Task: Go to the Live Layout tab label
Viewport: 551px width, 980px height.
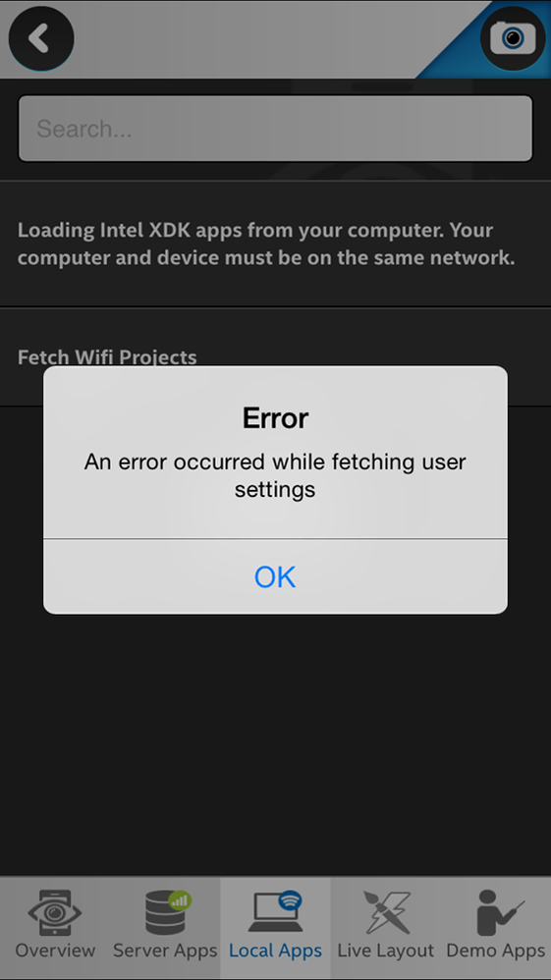Action: pyautogui.click(x=386, y=952)
